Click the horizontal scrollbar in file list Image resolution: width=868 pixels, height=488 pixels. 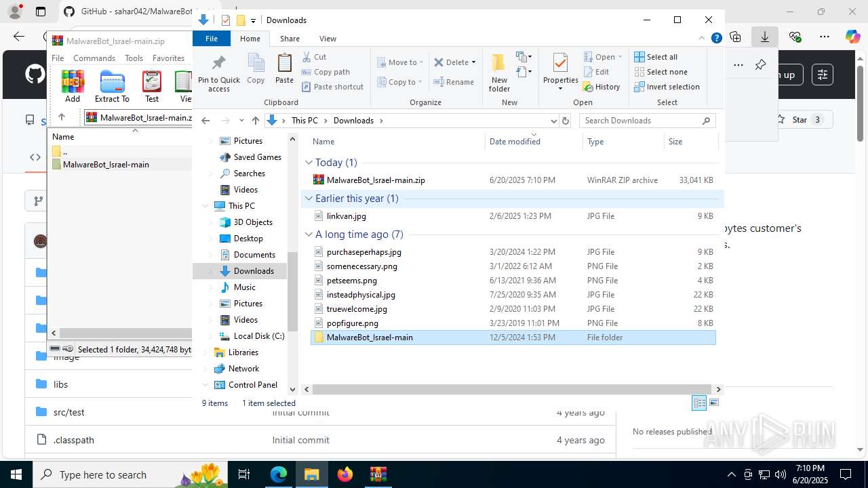point(513,390)
